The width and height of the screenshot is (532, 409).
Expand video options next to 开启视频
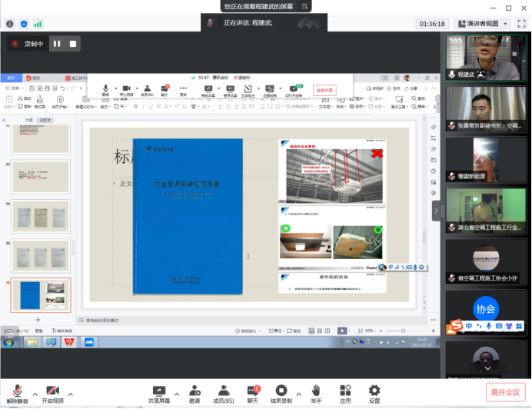[x=71, y=394]
